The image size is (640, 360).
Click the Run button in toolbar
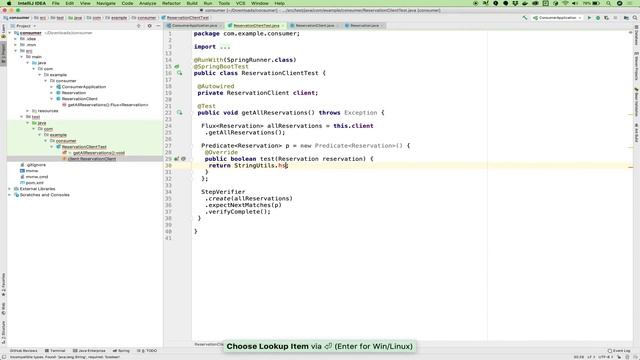(x=589, y=18)
